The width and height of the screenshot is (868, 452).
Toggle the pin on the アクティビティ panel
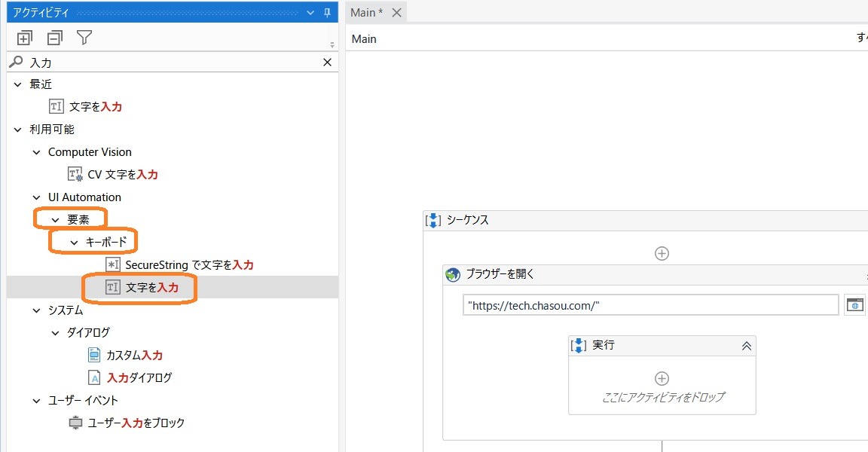[x=328, y=12]
